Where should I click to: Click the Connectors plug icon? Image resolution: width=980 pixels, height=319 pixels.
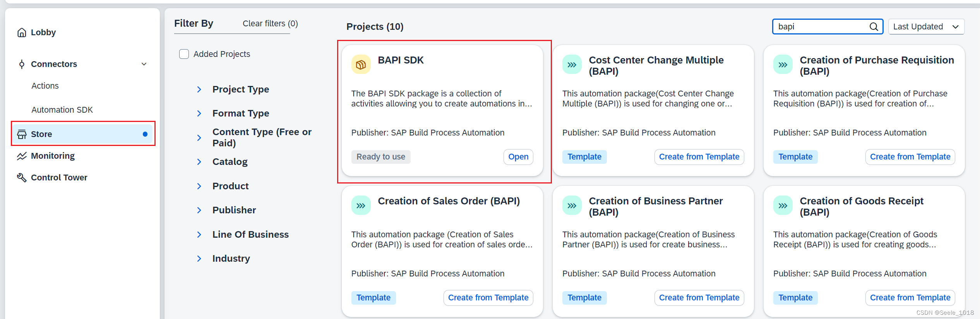(x=22, y=64)
